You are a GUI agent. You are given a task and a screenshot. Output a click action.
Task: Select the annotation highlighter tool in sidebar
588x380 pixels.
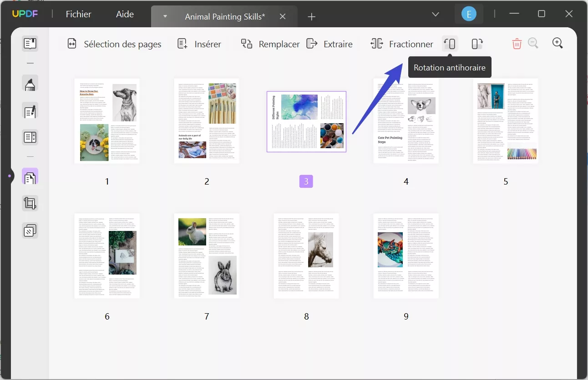point(30,84)
